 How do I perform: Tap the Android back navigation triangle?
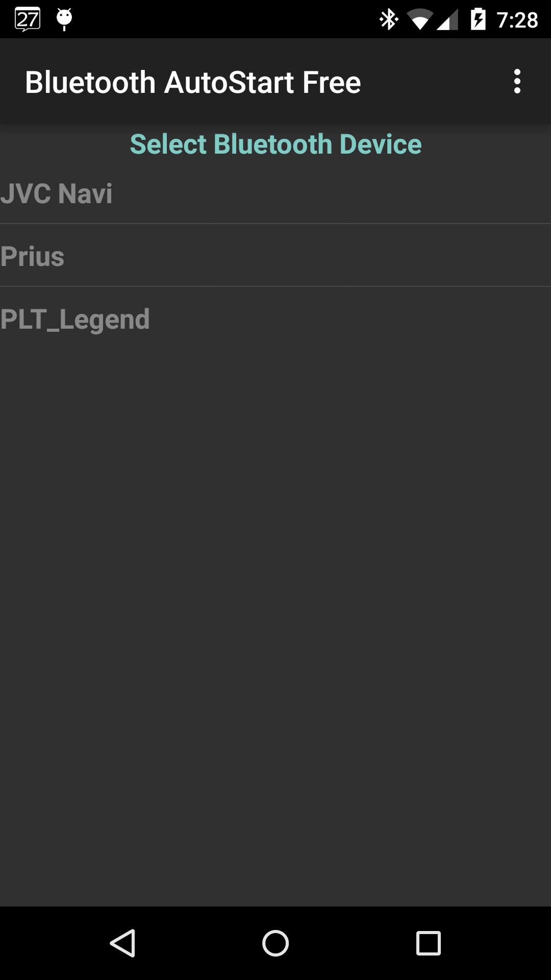point(123,943)
